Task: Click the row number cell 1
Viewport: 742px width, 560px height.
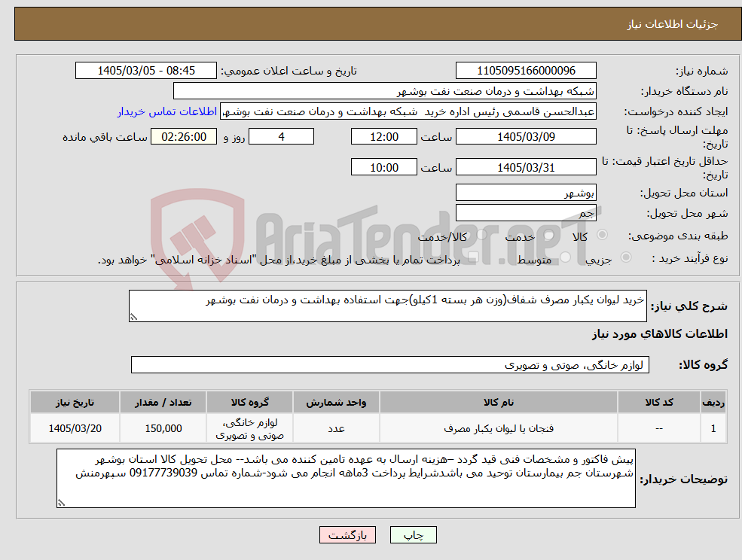Action: click(x=713, y=428)
